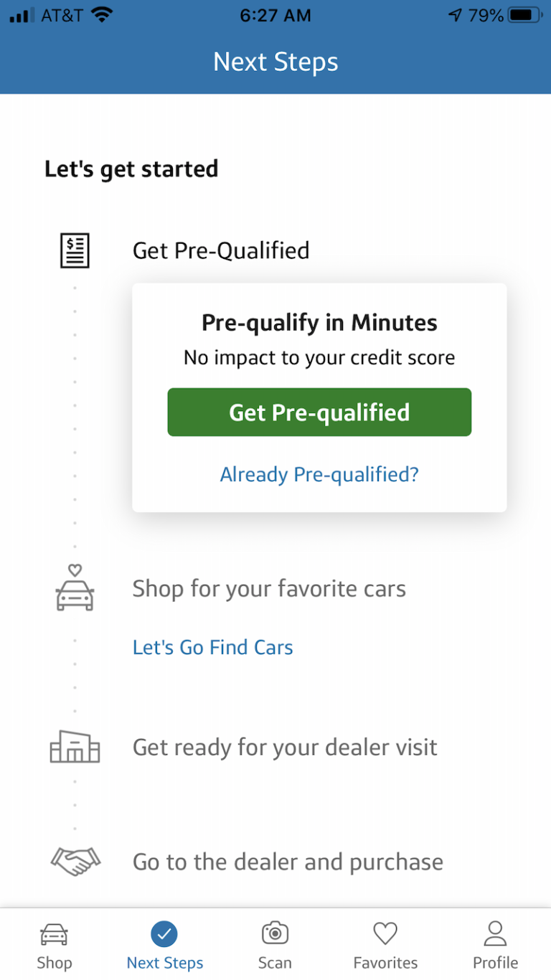This screenshot has height=980, width=551.
Task: Tap the Get Pre-Qualified step label
Action: point(220,250)
